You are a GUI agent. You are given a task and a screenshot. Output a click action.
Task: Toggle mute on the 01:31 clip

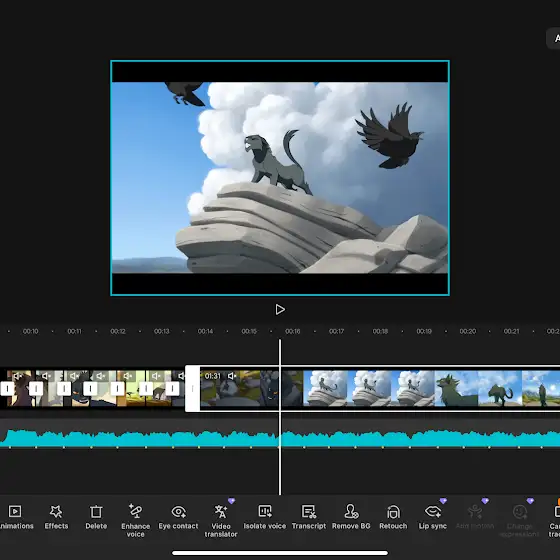coord(232,376)
